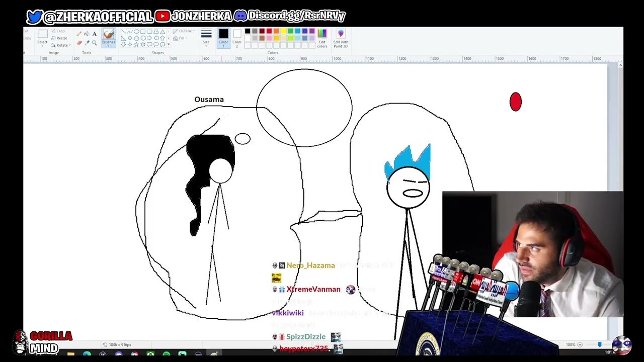Click the red oval on the canvas
Viewport: 644px width, 362px height.
(516, 102)
